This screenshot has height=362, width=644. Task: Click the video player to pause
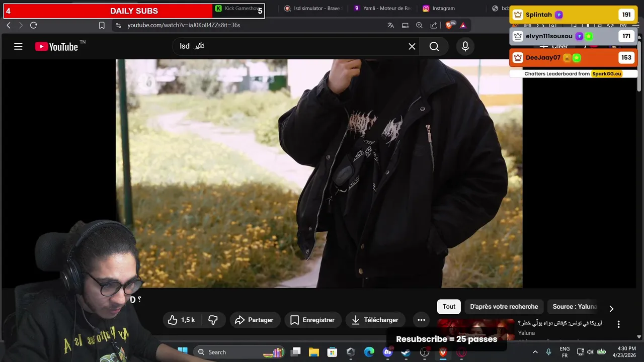pos(319,173)
